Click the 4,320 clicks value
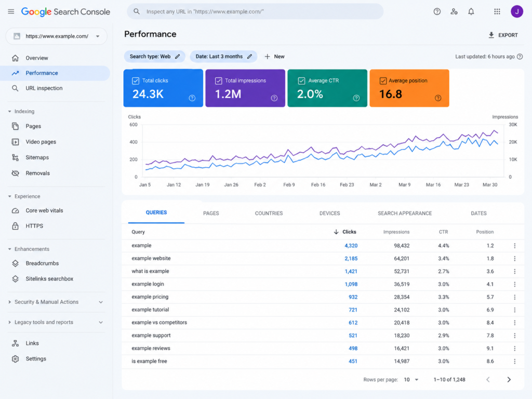This screenshot has height=399, width=532. click(351, 246)
